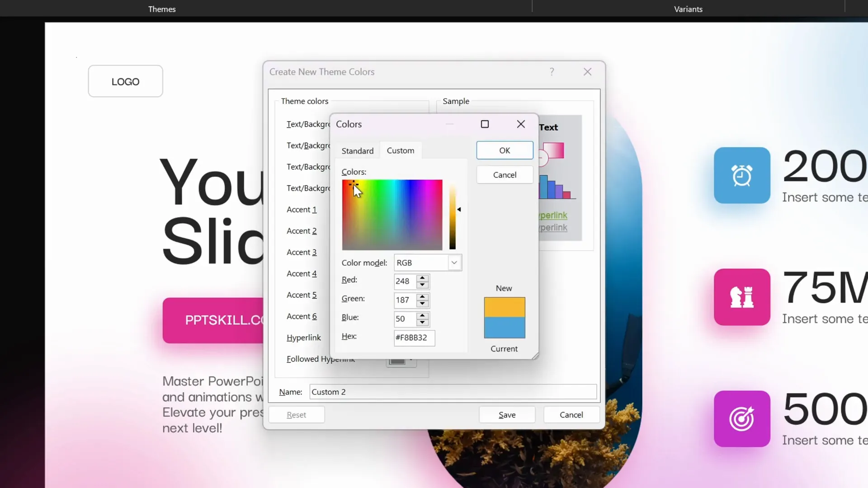Viewport: 868px width, 488px height.
Task: Increase the Red value with up arrow
Action: pos(422,277)
